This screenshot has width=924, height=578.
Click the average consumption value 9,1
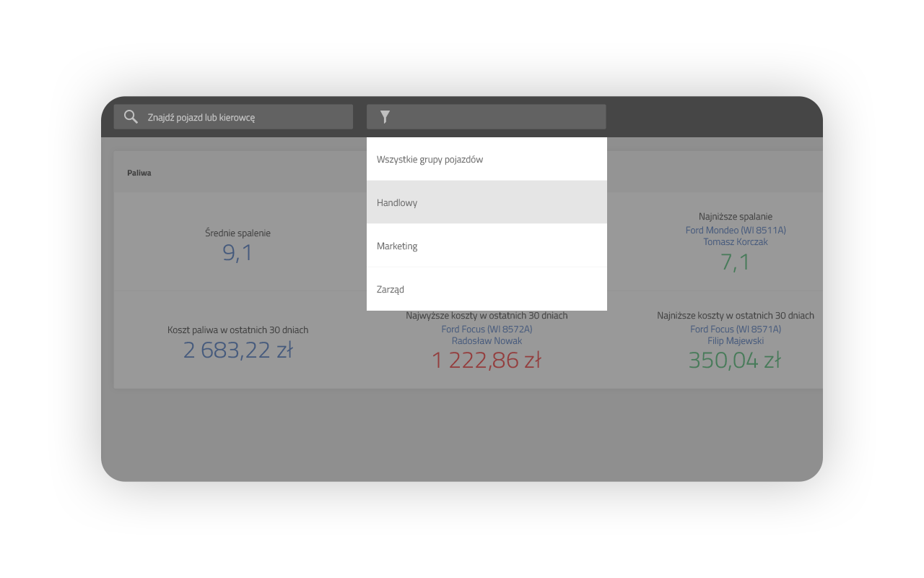pos(237,253)
